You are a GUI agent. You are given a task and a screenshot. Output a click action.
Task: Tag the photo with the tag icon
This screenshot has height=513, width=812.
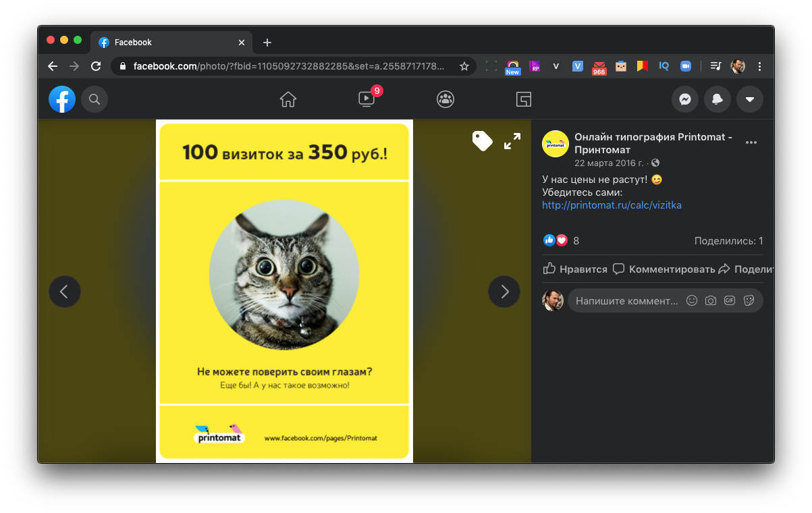point(482,140)
